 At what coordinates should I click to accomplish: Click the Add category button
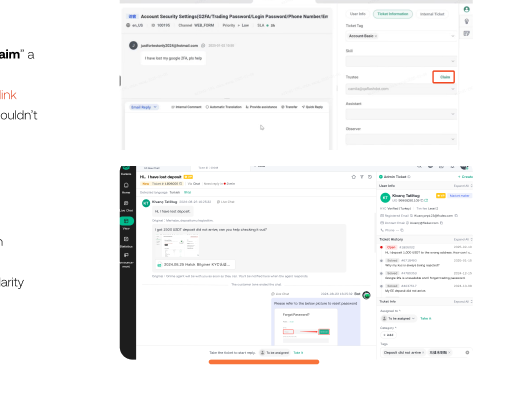pos(388,335)
